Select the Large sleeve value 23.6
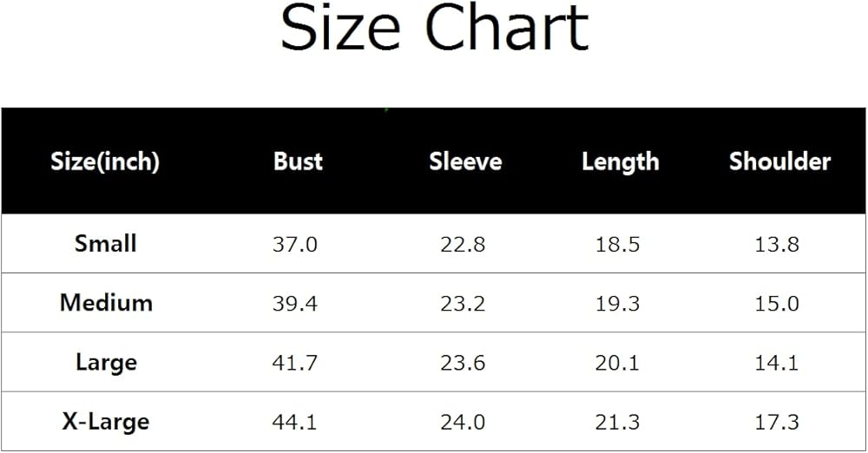 tap(463, 363)
